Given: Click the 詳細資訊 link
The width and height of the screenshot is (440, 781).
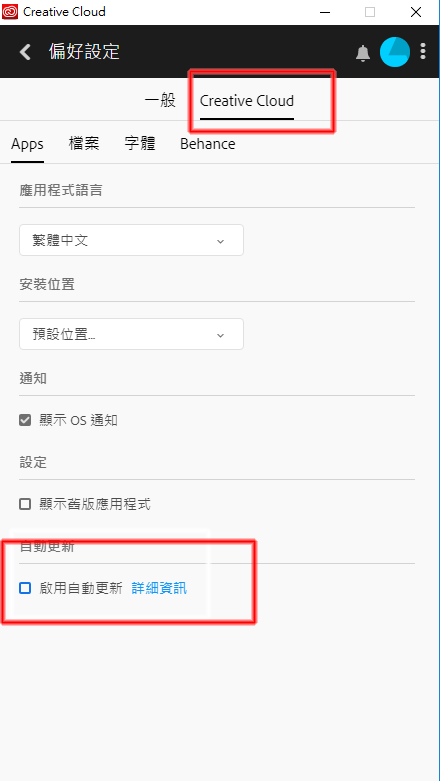Looking at the screenshot, I should click(159, 588).
